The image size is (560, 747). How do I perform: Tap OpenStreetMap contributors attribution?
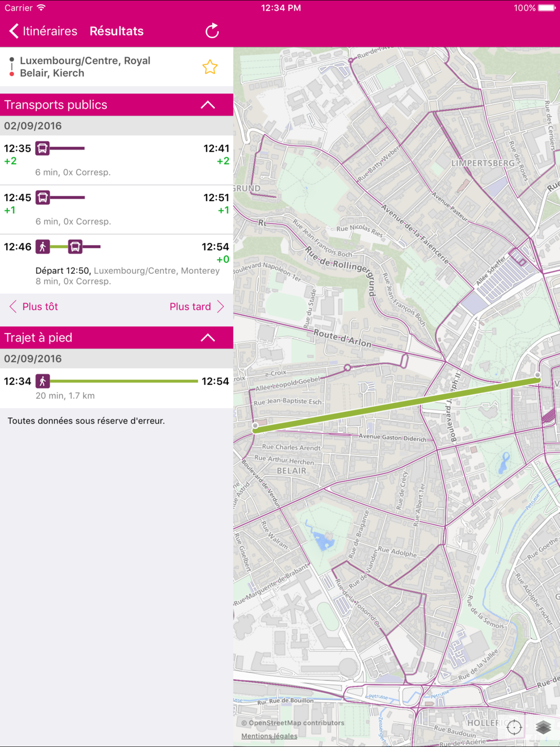[293, 723]
